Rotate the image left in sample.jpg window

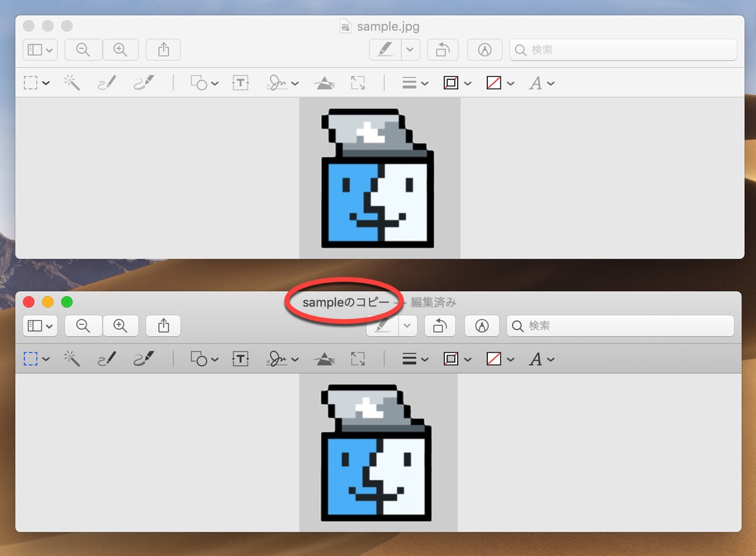(442, 50)
